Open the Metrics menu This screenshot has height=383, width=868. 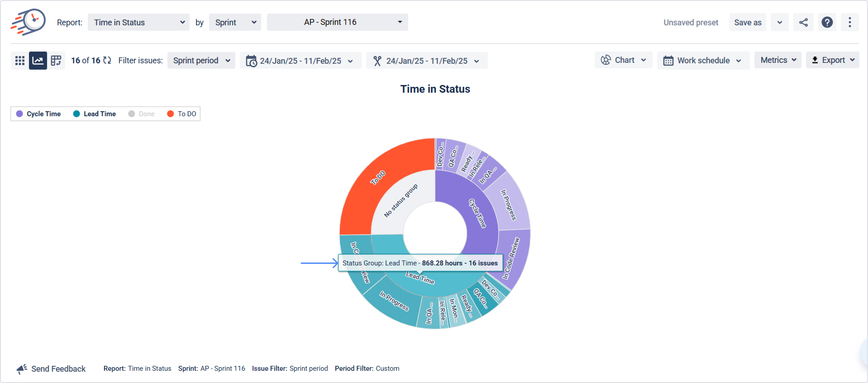[778, 60]
